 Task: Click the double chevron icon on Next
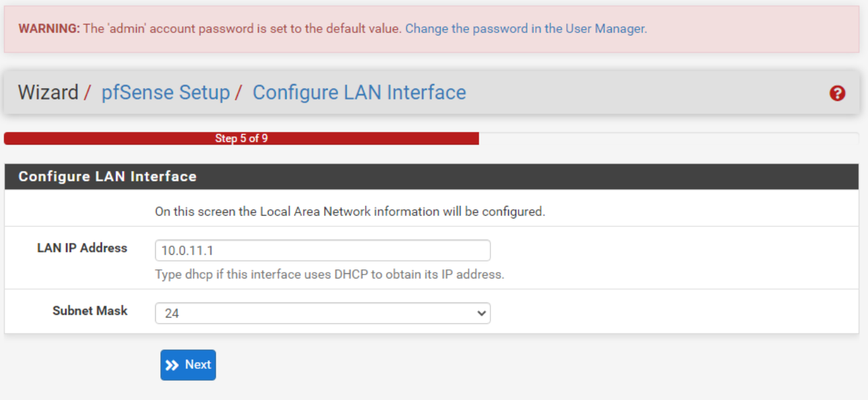pos(172,365)
